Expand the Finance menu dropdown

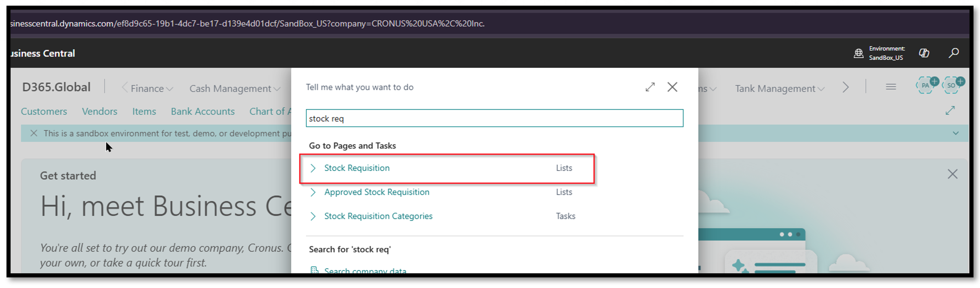(x=152, y=89)
